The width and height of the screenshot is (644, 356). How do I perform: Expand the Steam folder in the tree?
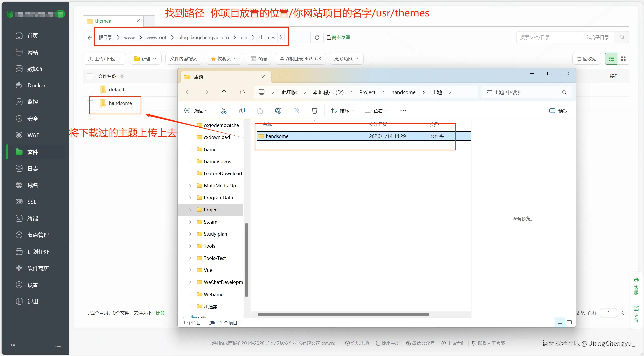(190, 222)
